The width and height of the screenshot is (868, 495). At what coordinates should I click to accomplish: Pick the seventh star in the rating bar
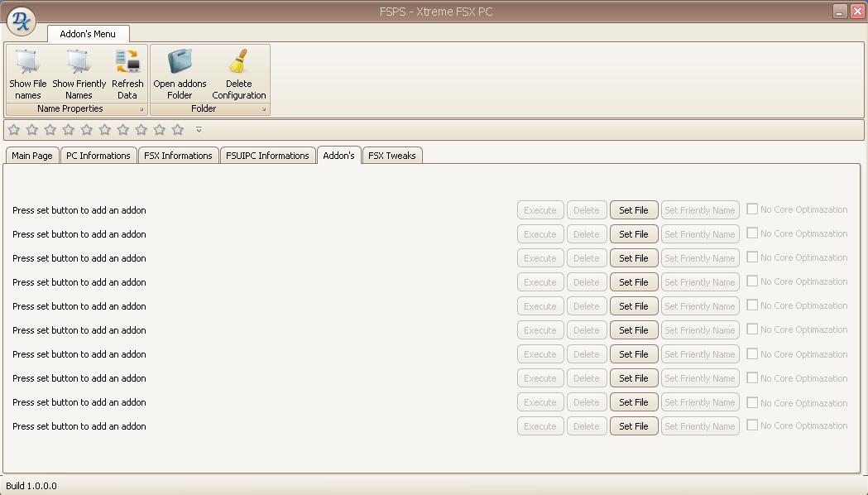pos(123,130)
